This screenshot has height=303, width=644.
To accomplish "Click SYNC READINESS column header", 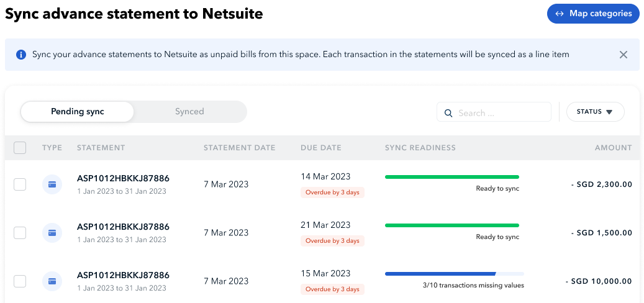I will (420, 148).
